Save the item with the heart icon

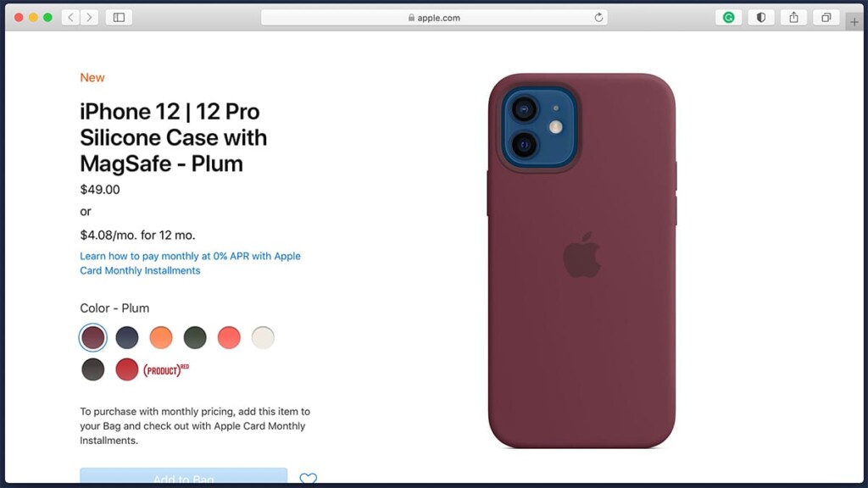pyautogui.click(x=309, y=479)
